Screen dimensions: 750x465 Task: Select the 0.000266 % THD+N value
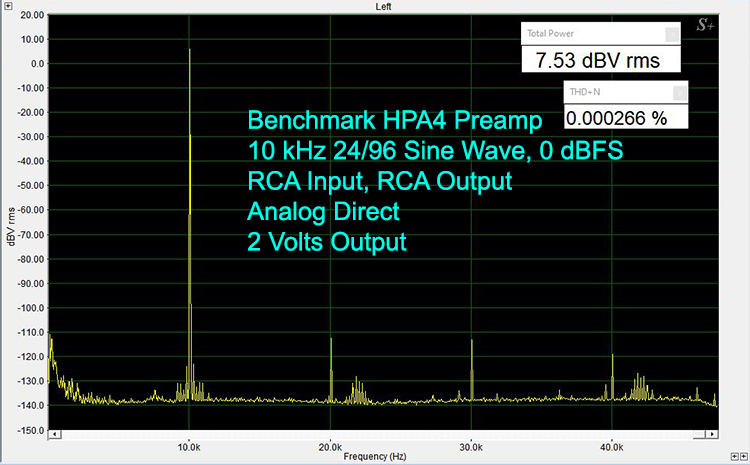(x=616, y=118)
